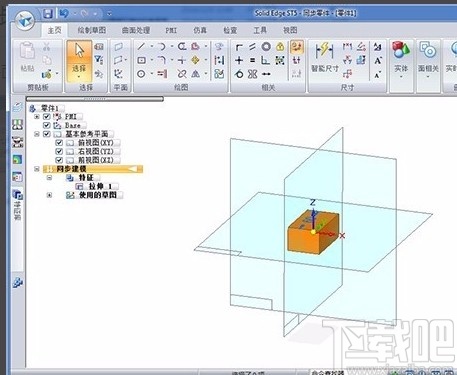The image size is (457, 375).
Task: Collapse the 同步建模 tree node
Action: [x=37, y=169]
